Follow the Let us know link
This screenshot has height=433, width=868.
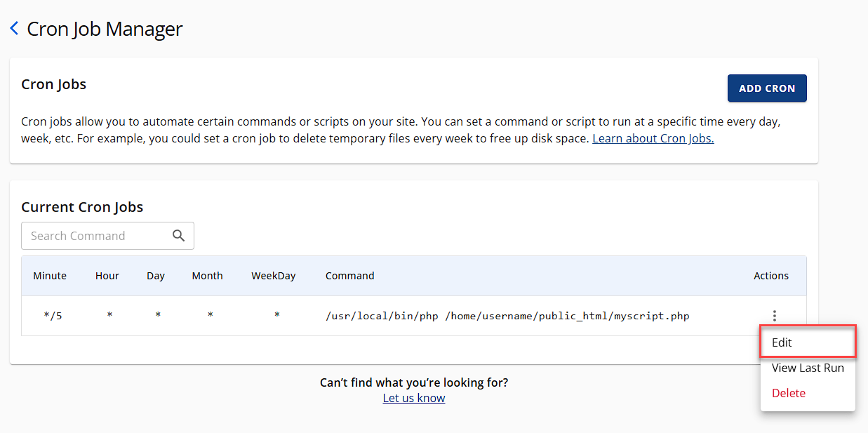point(413,398)
